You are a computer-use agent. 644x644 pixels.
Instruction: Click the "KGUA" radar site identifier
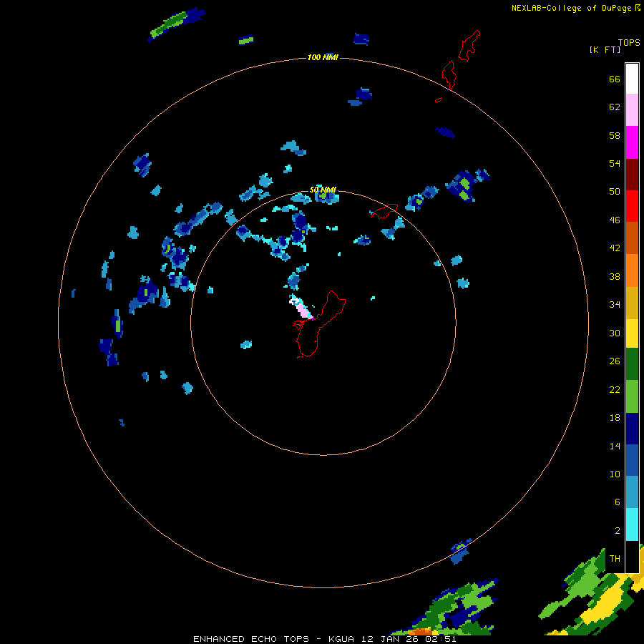click(341, 639)
